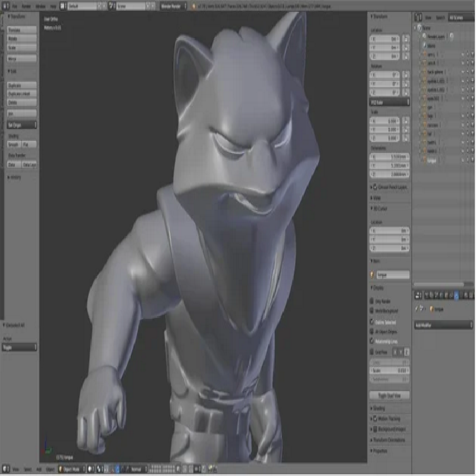This screenshot has height=476, width=476.
Task: Open the Set Origin dropdown
Action: (22, 125)
